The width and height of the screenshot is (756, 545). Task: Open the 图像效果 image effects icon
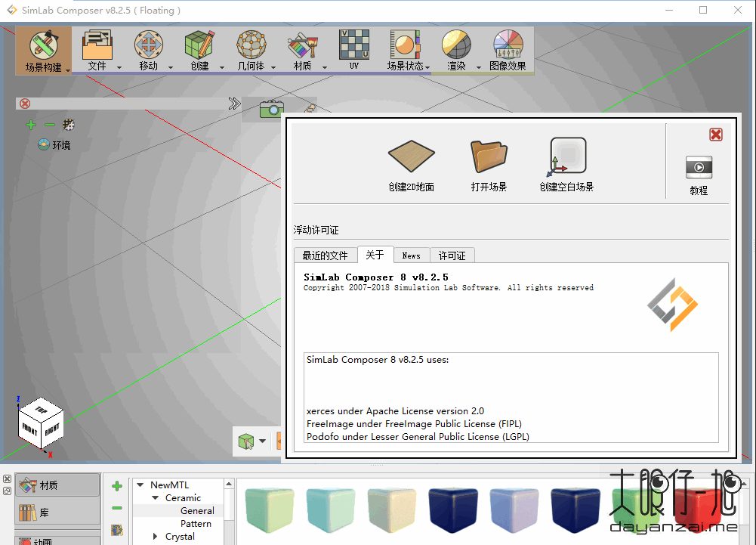[x=508, y=45]
